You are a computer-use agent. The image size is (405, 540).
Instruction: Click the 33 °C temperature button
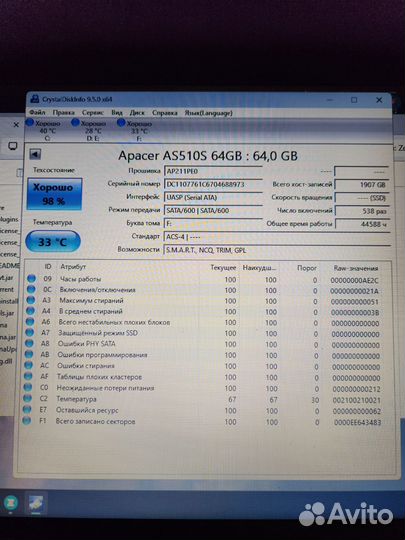[x=53, y=242]
